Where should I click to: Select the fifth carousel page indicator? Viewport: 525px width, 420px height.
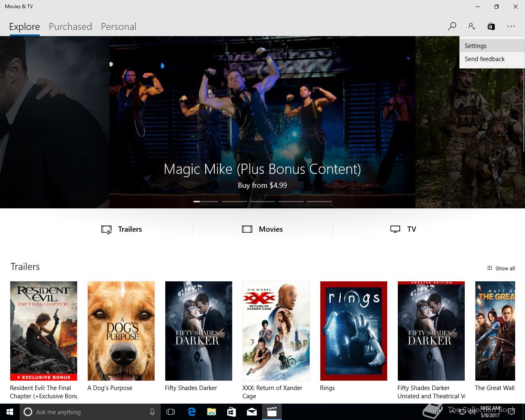(319, 201)
